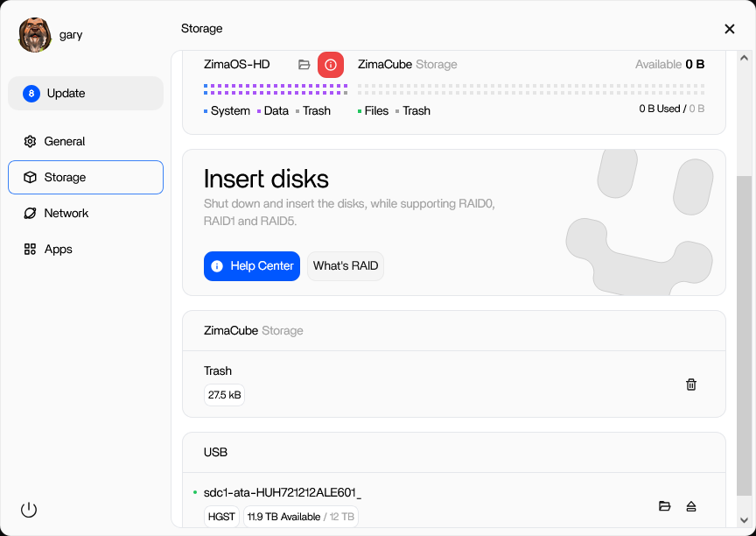Open Apps settings
Image resolution: width=756 pixels, height=536 pixels.
(86, 249)
